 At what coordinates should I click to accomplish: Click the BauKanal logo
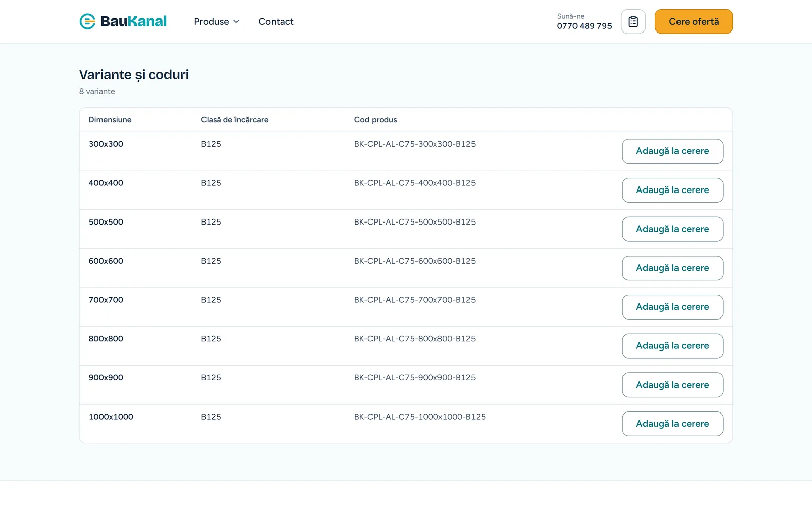(123, 21)
